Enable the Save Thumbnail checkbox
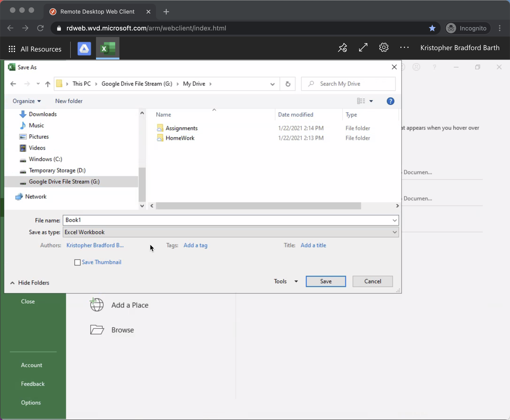 click(78, 262)
